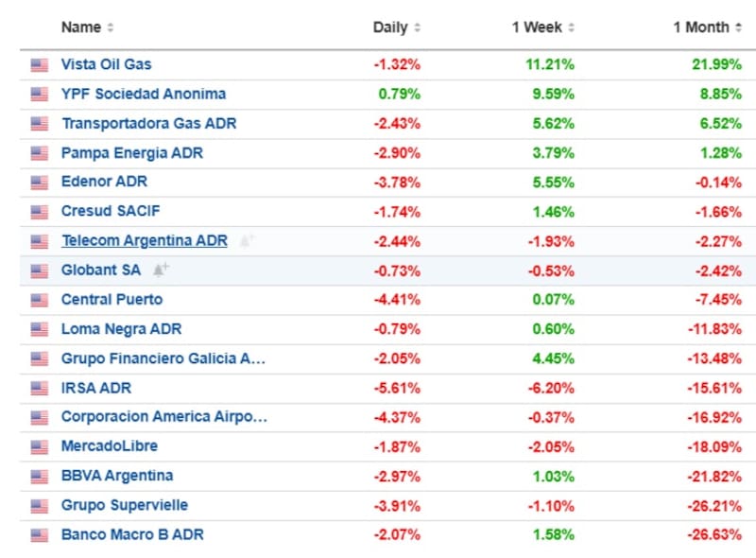Sort by Daily column sort arrows
This screenshot has width=756, height=558.
click(x=418, y=27)
